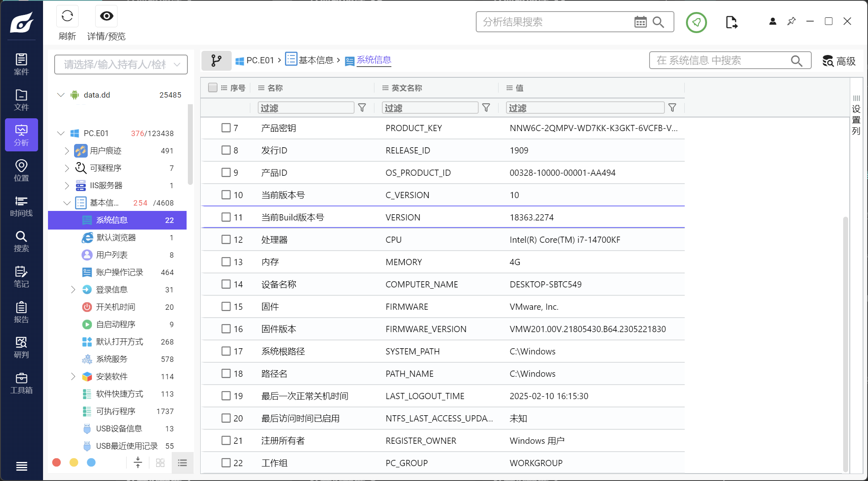Image resolution: width=868 pixels, height=481 pixels.
Task: Click the pin window icon
Action: (x=791, y=21)
